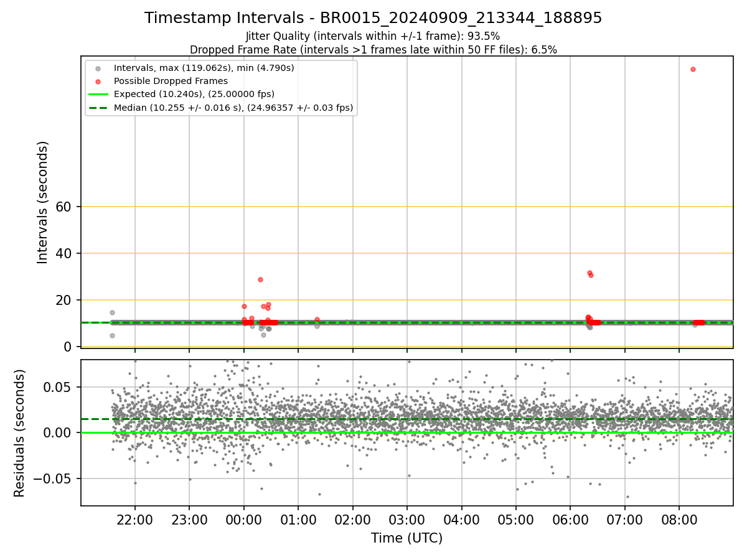This screenshot has height=560, width=747.
Task: Click the 'Possible Dropped Frames' legend entry
Action: (x=171, y=81)
